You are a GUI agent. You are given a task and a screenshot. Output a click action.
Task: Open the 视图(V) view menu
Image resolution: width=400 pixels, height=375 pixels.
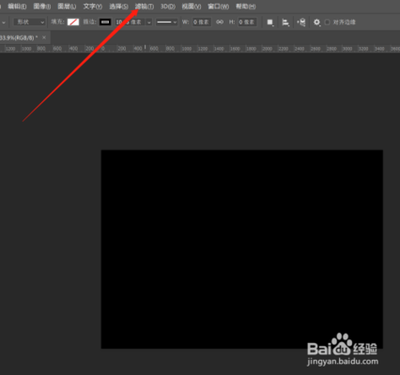[x=191, y=6]
